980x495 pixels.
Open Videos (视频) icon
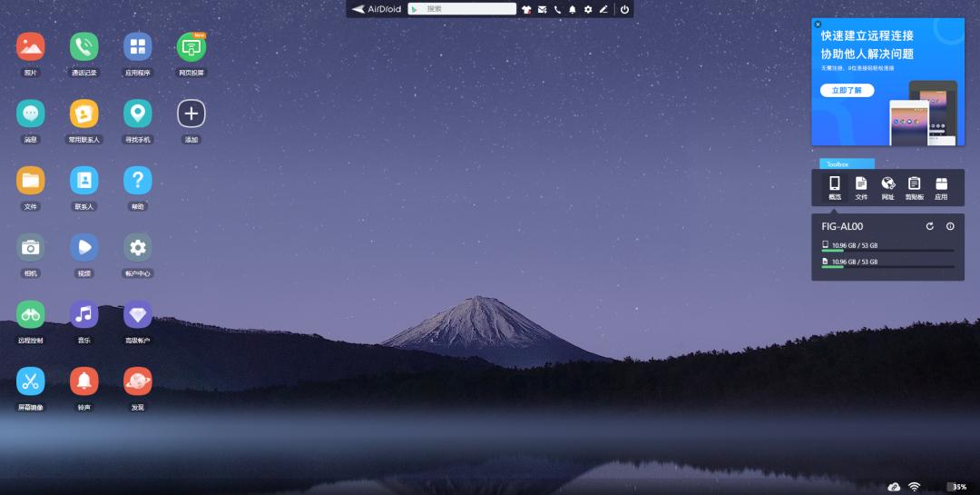[x=84, y=248]
